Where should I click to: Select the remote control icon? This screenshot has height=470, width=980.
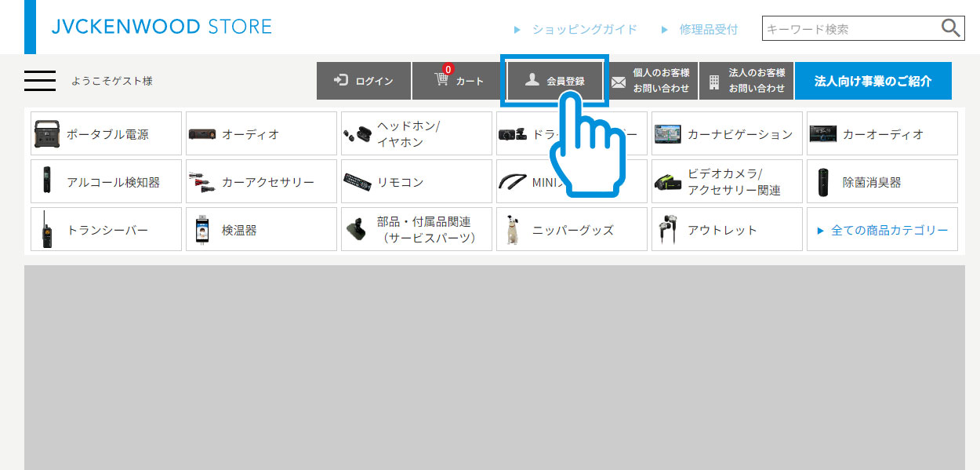(x=358, y=182)
